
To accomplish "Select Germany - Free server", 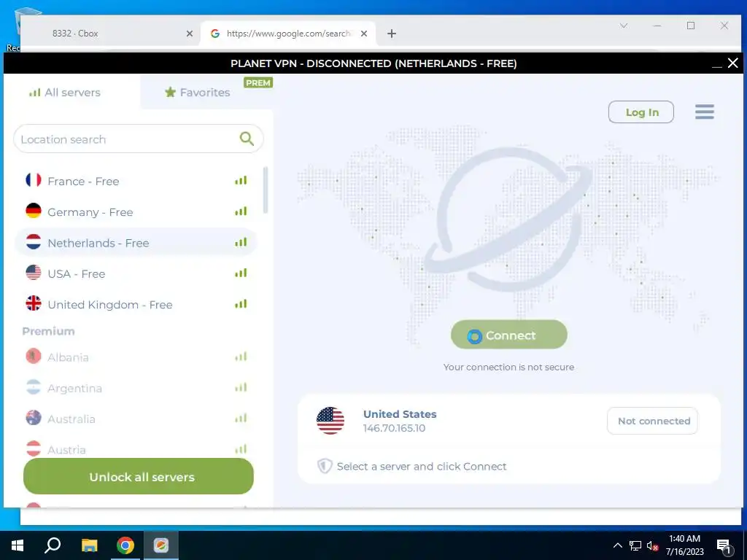I will coord(136,211).
